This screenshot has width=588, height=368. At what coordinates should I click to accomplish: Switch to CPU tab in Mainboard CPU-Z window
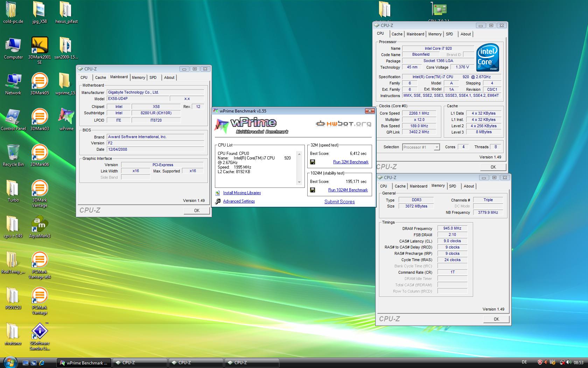click(x=84, y=77)
